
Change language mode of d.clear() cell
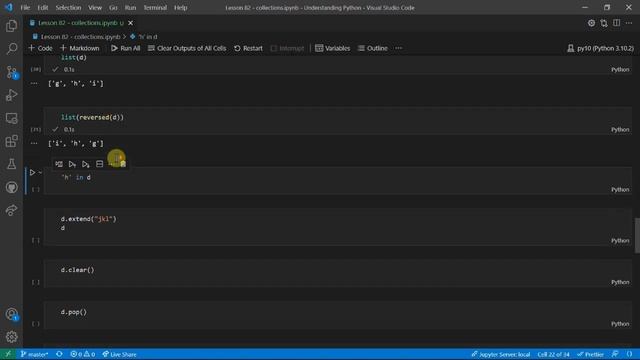point(620,282)
